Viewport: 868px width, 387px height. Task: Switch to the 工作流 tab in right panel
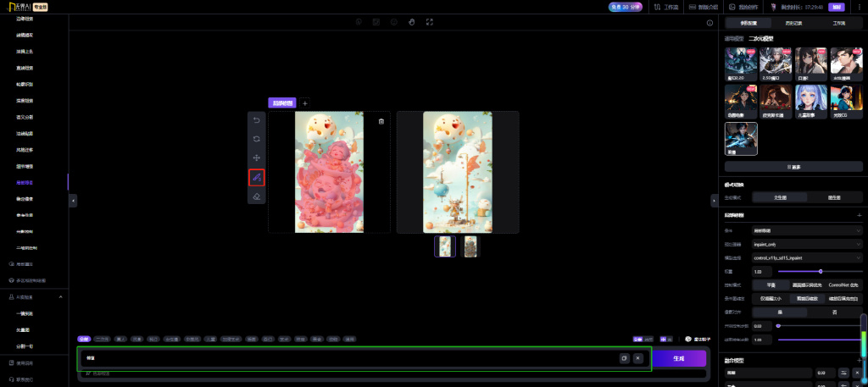click(838, 23)
